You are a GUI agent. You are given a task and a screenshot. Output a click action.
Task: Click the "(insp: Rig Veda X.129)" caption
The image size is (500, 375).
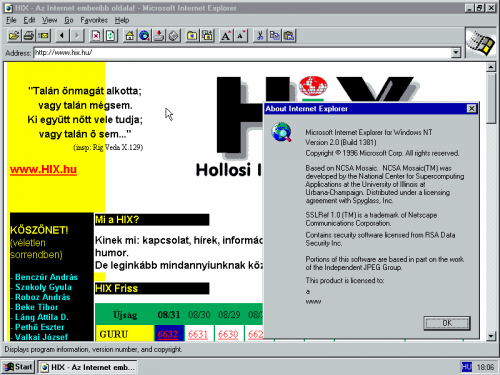(x=108, y=147)
